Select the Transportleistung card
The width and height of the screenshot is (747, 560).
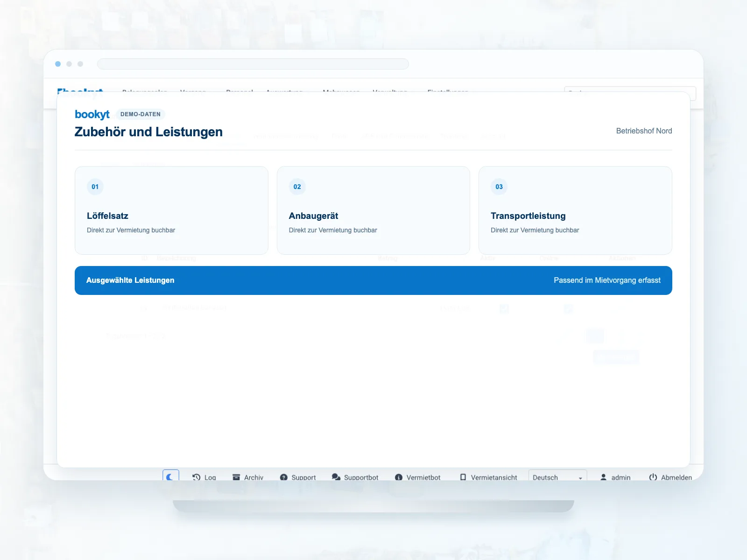(575, 210)
